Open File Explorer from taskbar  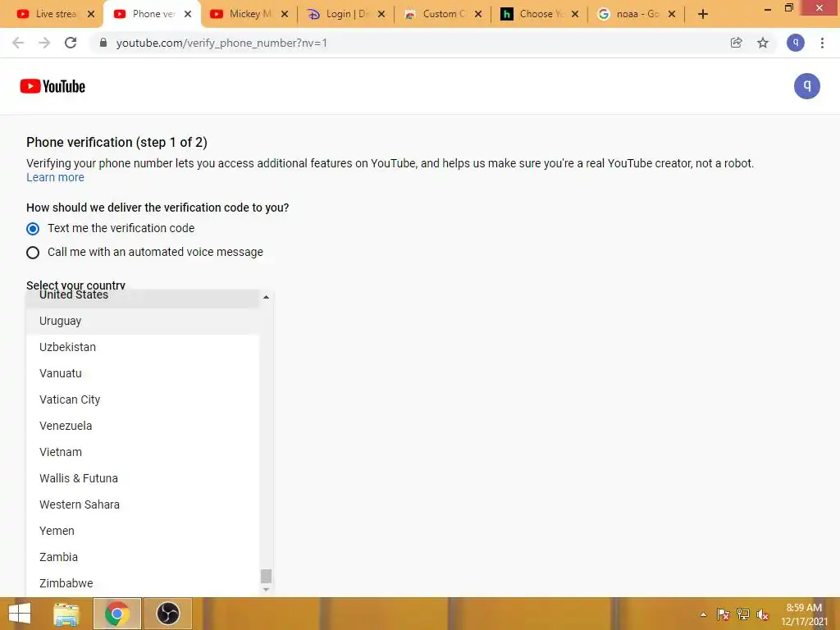click(x=66, y=614)
